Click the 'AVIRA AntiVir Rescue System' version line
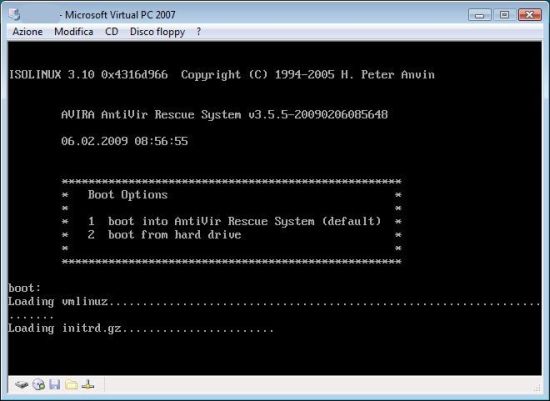Image resolution: width=550 pixels, height=401 pixels. pyautogui.click(x=224, y=115)
